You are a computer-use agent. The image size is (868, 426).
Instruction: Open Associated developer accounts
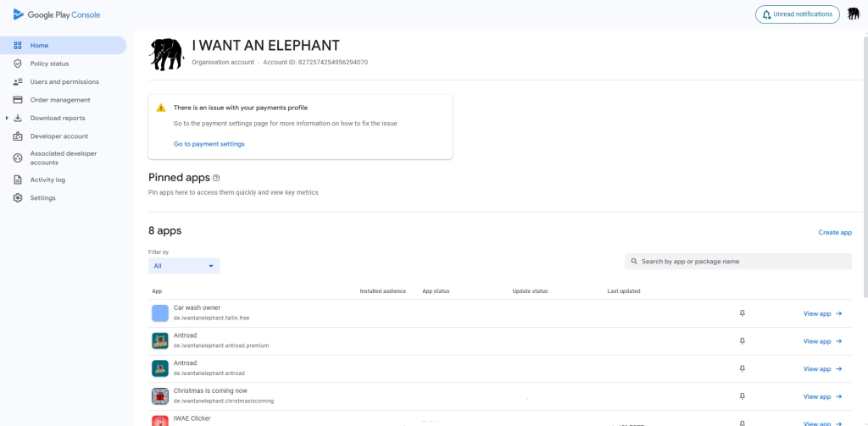click(x=63, y=158)
